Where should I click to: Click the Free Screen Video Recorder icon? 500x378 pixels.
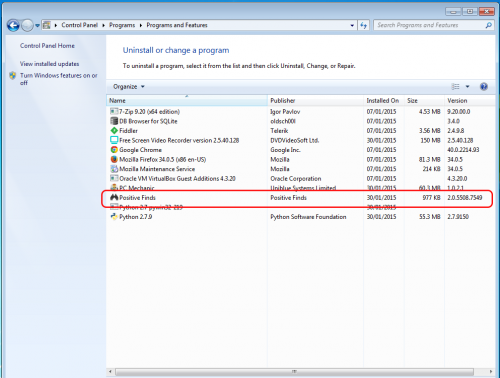tap(114, 140)
